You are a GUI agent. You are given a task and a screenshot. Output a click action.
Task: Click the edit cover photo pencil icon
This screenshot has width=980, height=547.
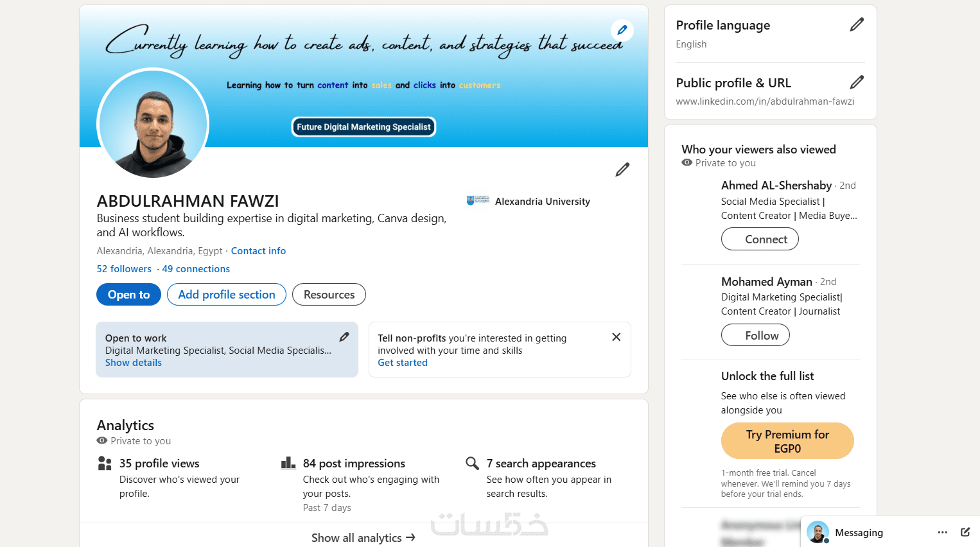[622, 30]
